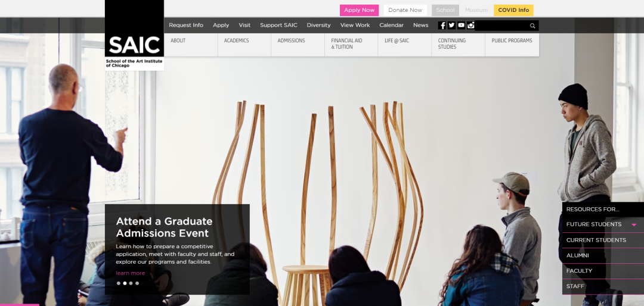Follow the pink learn more link
Image resolution: width=644 pixels, height=306 pixels.
tap(130, 273)
